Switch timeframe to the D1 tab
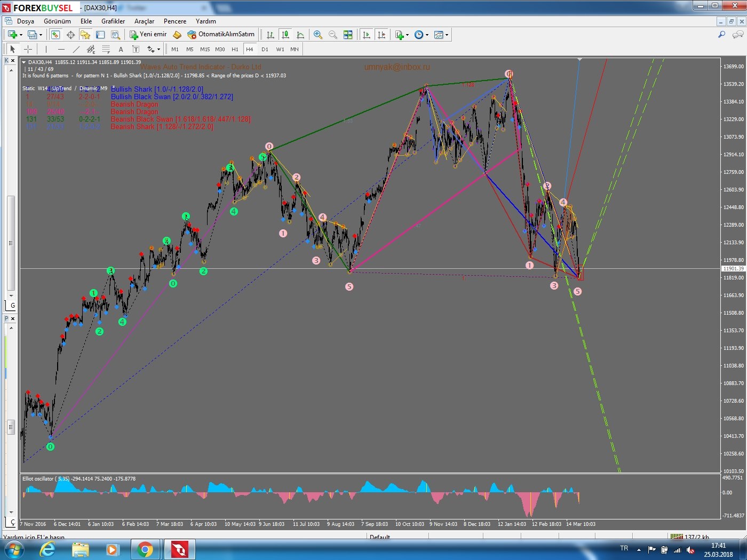747x560 pixels. 265,49
